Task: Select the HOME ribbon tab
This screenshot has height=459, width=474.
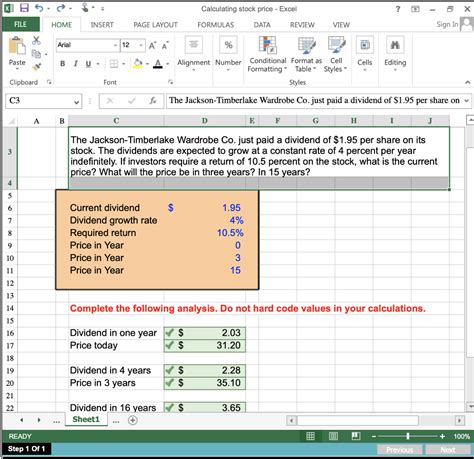Action: click(x=62, y=25)
